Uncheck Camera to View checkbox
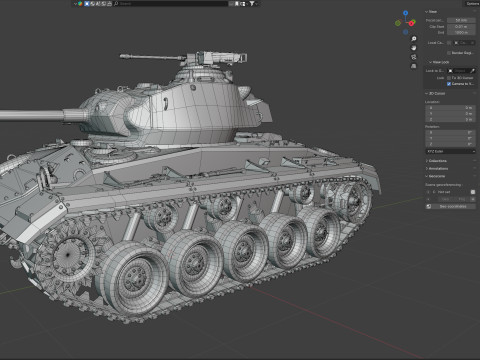 (449, 84)
